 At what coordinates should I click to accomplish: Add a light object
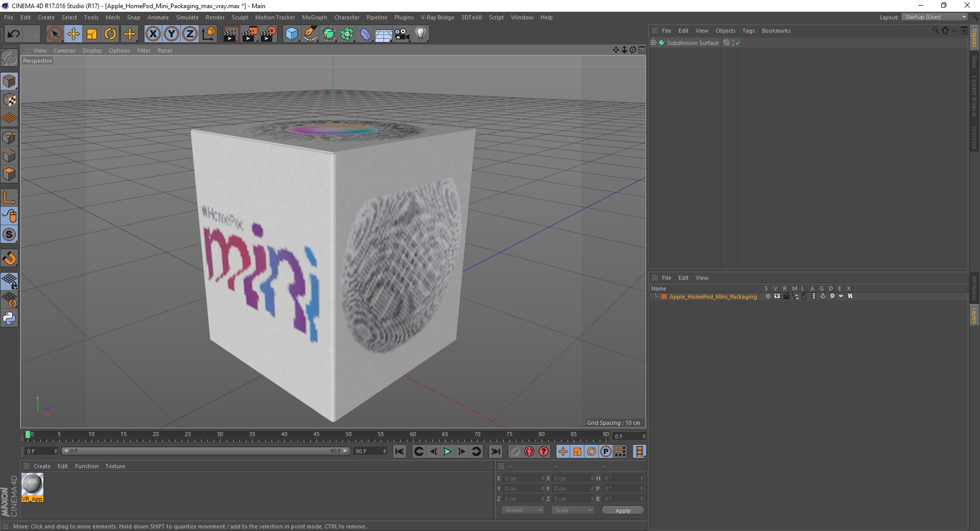[421, 34]
